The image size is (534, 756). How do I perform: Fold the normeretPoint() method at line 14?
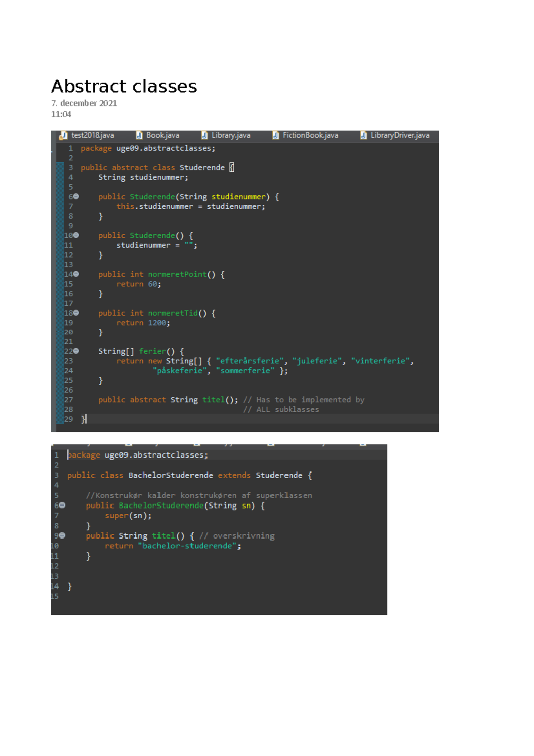(76, 274)
